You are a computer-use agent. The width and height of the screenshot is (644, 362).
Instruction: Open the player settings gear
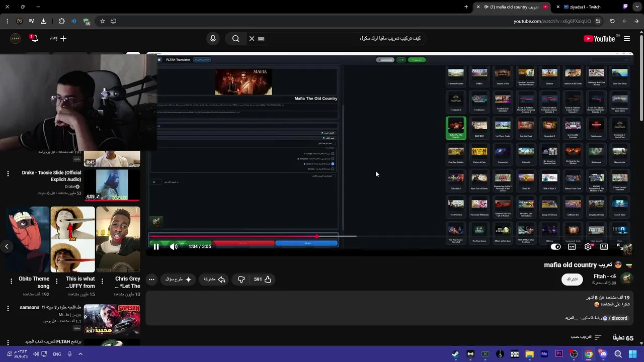click(x=588, y=247)
